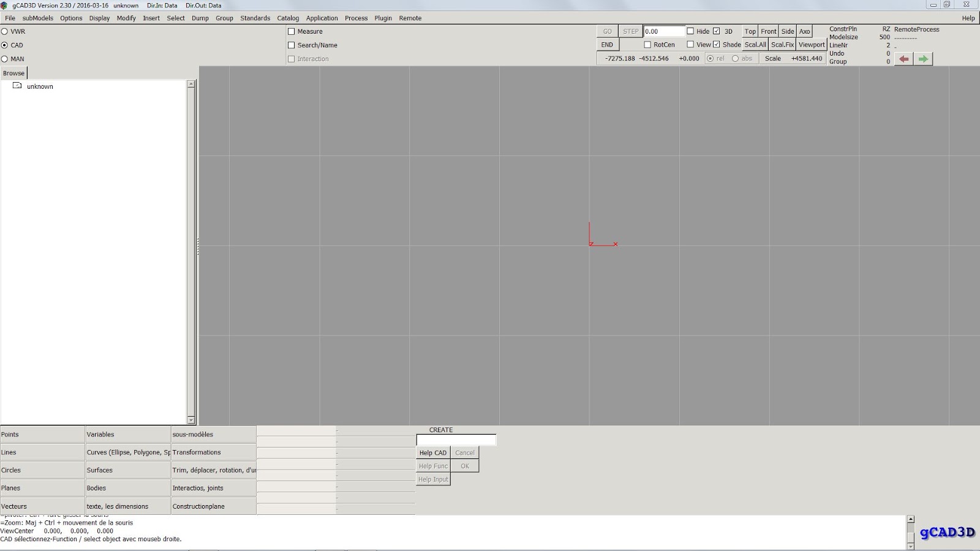The height and width of the screenshot is (551, 980).
Task: Click the red Undo arrow icon
Action: tap(903, 58)
